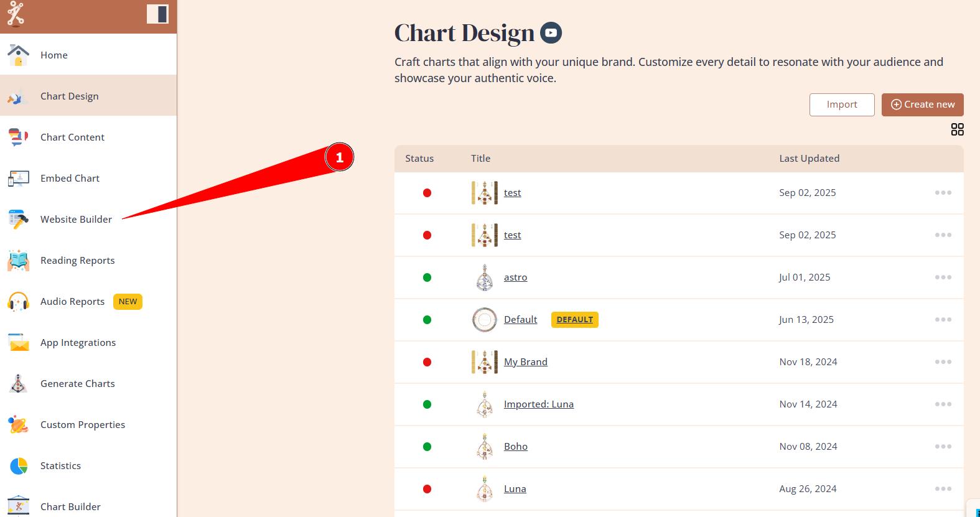Open the Imported: Luna chart link
Viewport: 980px width, 517px height.
tap(538, 404)
